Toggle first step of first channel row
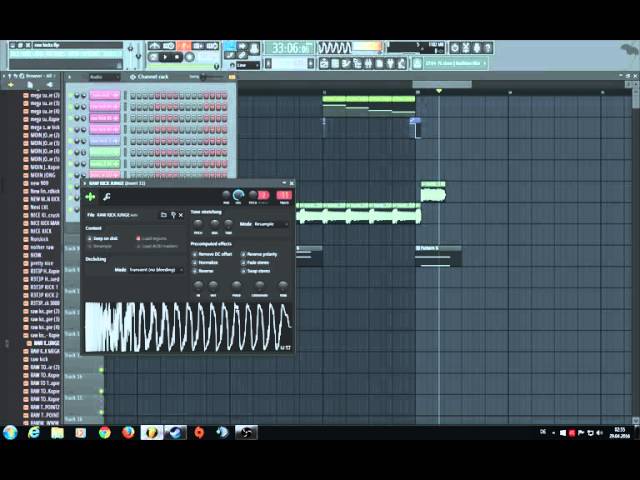Viewport: 640px width, 480px height. pos(133,96)
